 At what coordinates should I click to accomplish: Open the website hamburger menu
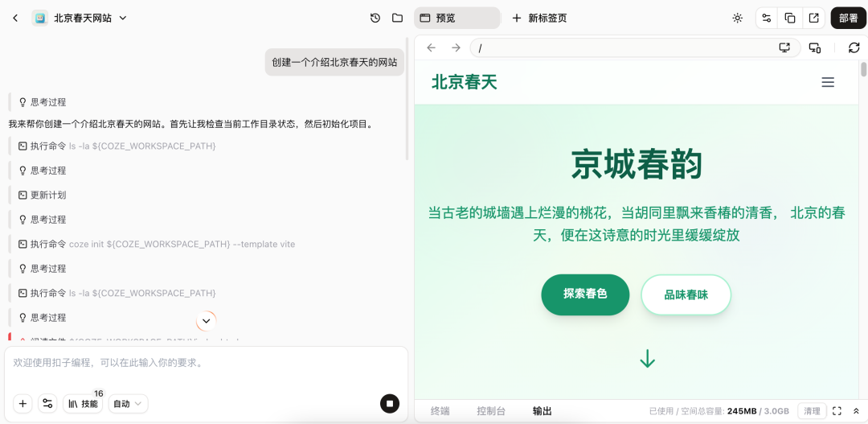tap(827, 82)
